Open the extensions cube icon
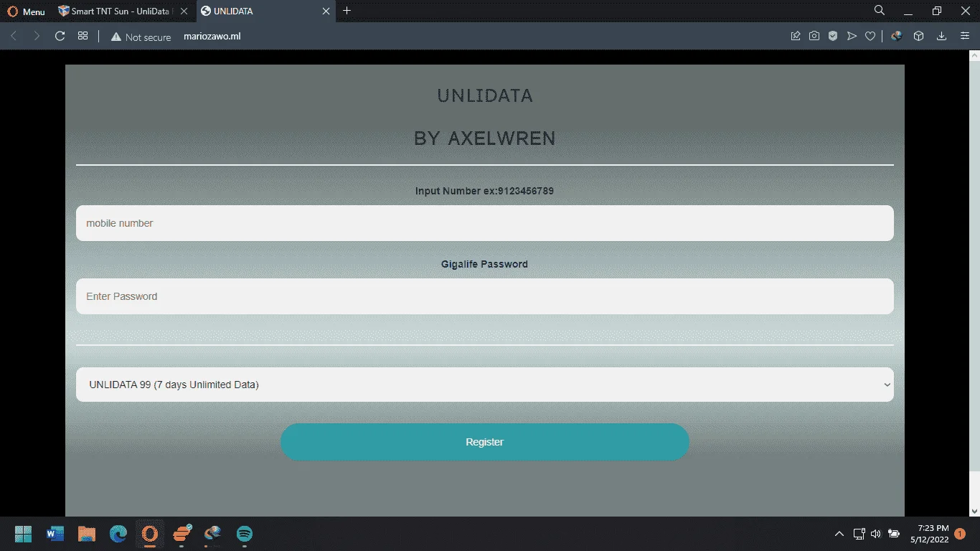This screenshot has height=551, width=980. tap(918, 36)
